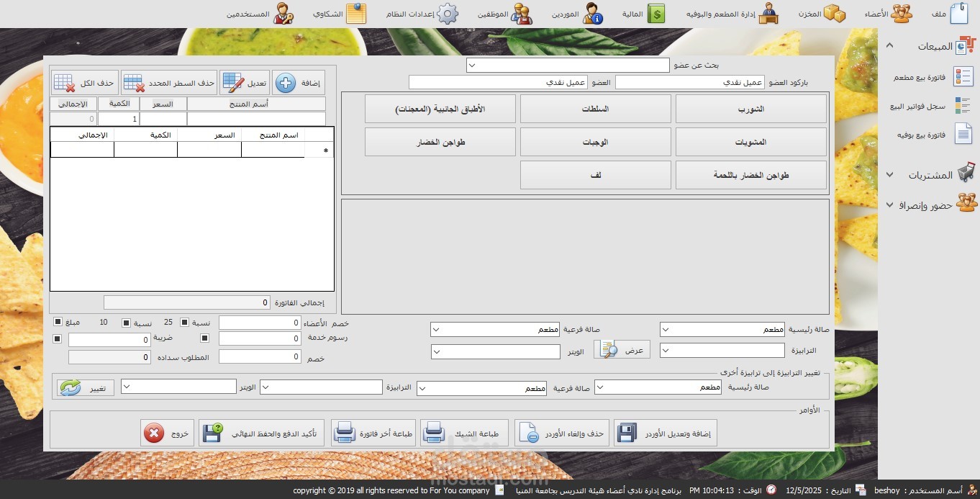Toggle نسبة checkbox next to خصم الأعضاء field

[184, 323]
